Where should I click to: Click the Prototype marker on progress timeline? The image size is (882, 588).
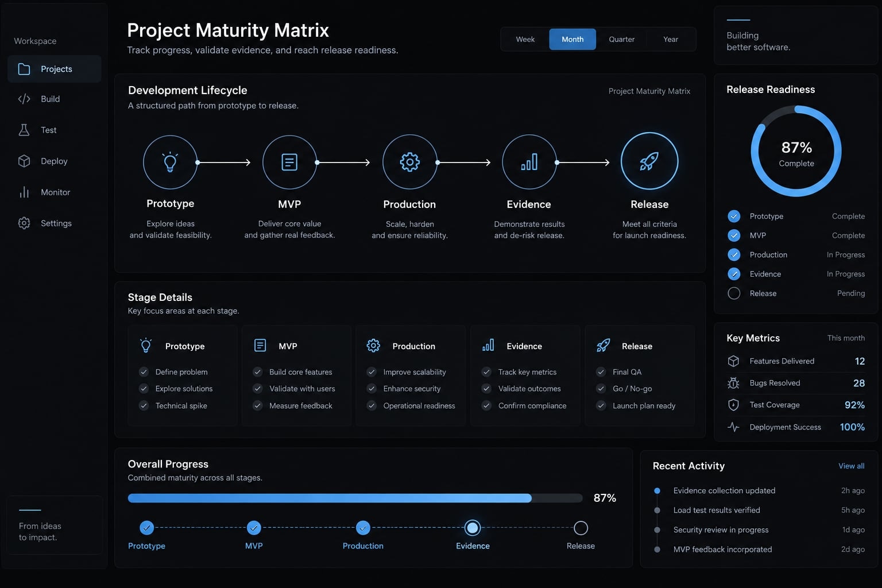click(x=146, y=528)
